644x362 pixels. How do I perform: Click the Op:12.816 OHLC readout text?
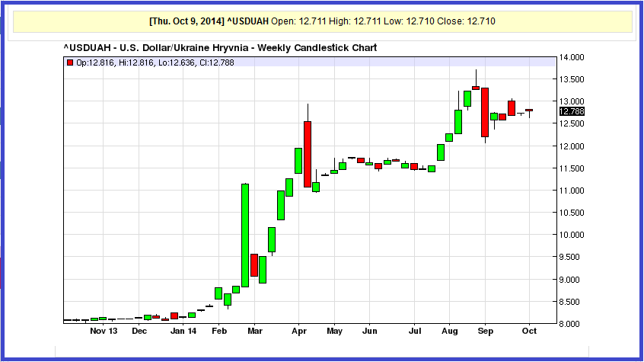155,62
